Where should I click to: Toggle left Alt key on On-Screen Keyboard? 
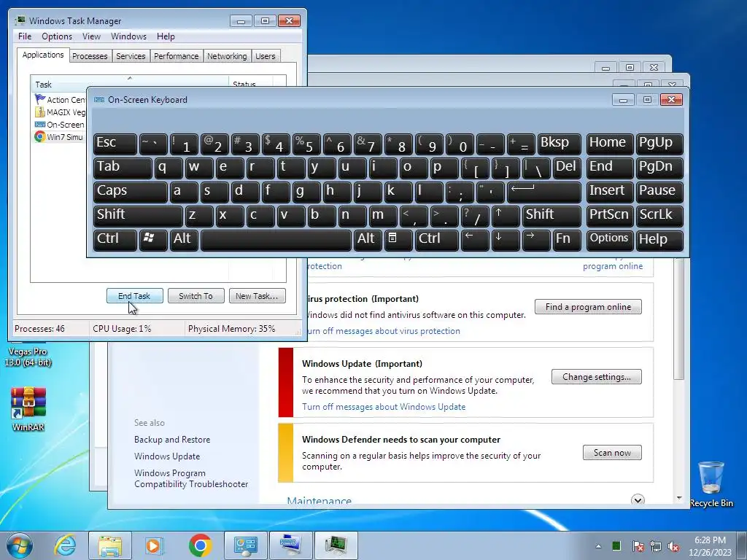184,239
